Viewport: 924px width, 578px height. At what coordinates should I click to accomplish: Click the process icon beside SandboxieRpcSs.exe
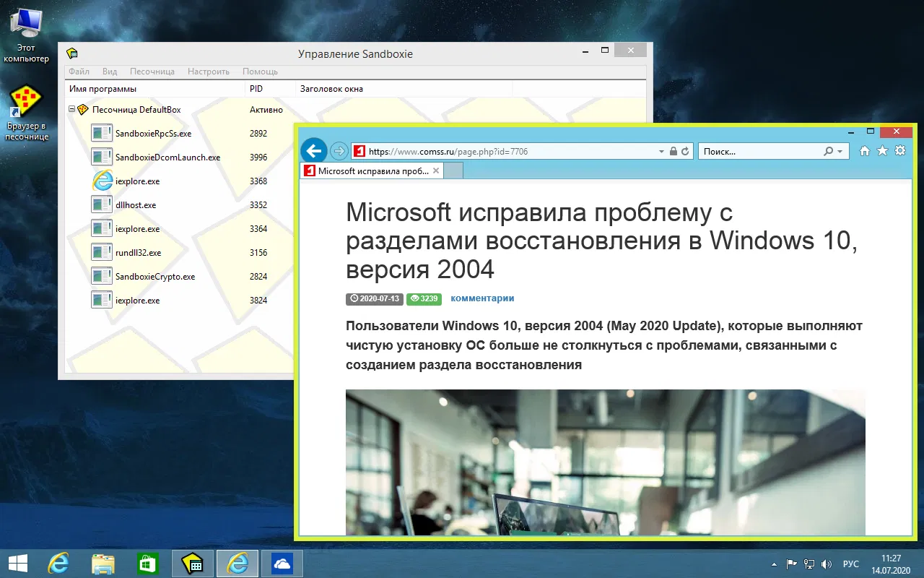(102, 134)
